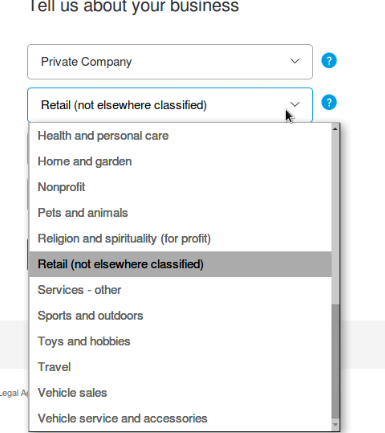Collapse the Retail (not elsewhere classified) dropdown
Image resolution: width=385 pixels, height=433 pixels.
(170, 105)
